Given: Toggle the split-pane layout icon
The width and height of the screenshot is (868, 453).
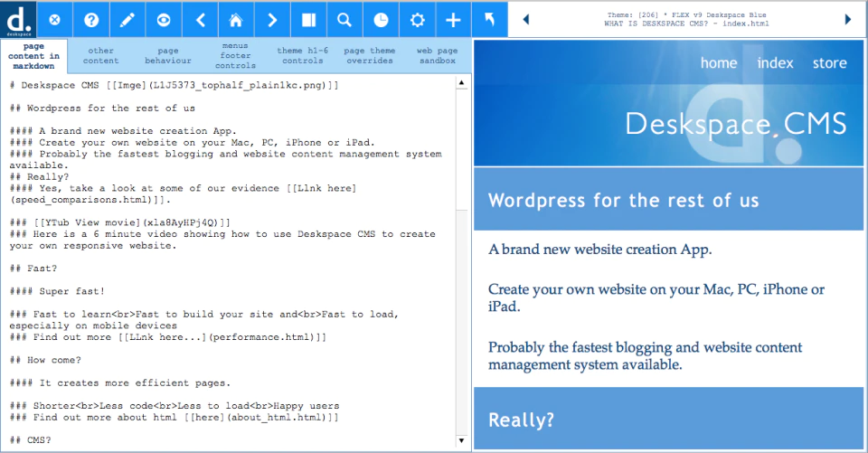Looking at the screenshot, I should pos(308,20).
